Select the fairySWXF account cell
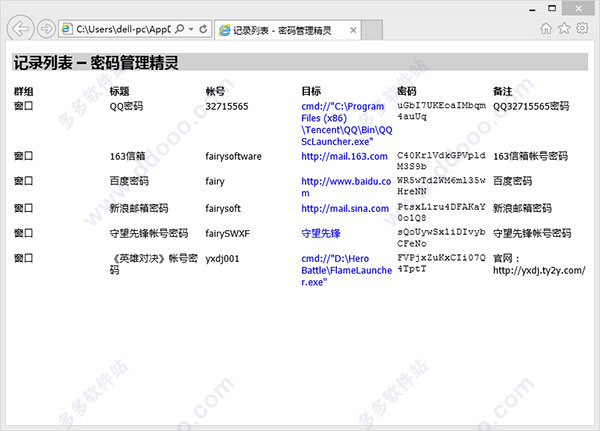The width and height of the screenshot is (600, 431). tap(227, 233)
